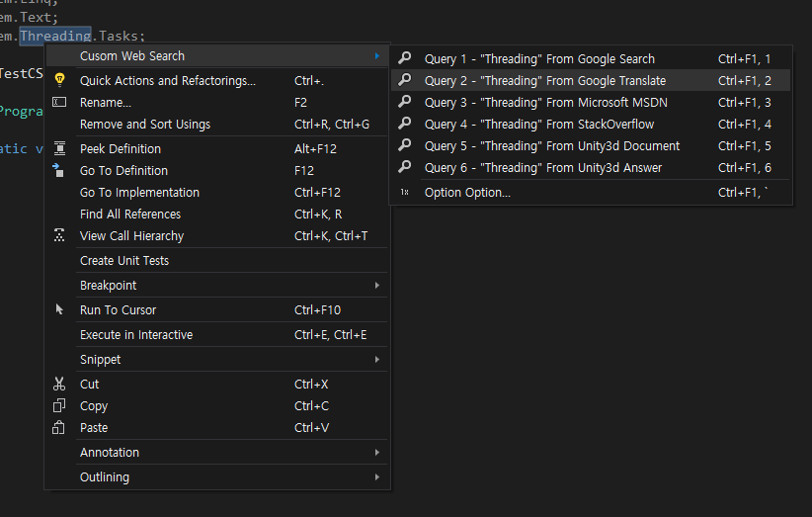Search "Threading" with Google Search query

[x=591, y=59]
